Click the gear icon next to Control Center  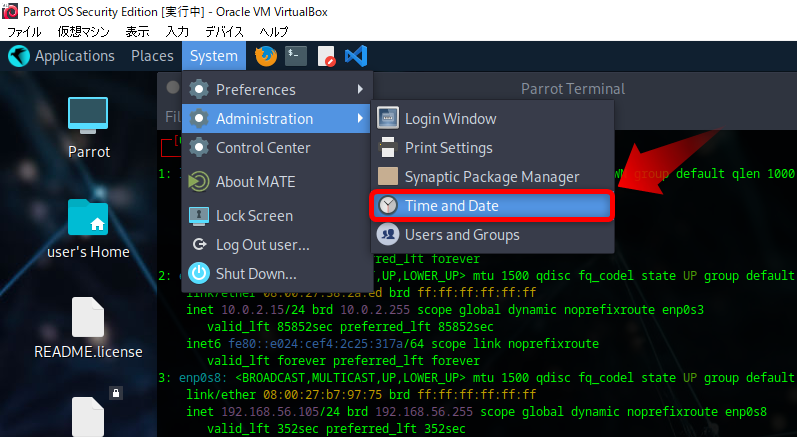pos(199,147)
